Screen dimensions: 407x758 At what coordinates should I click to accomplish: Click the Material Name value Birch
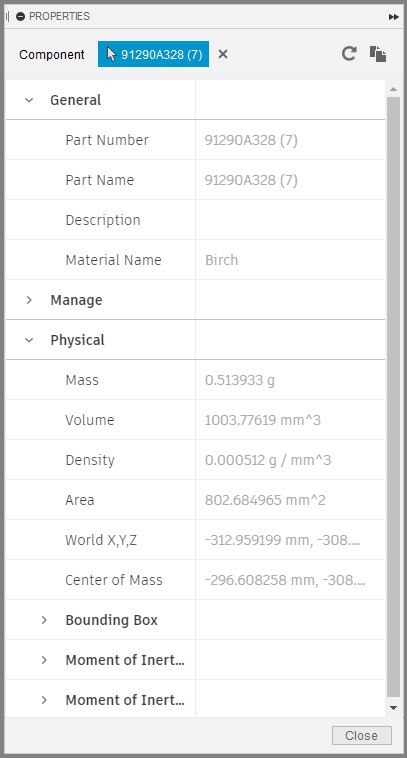pos(221,260)
